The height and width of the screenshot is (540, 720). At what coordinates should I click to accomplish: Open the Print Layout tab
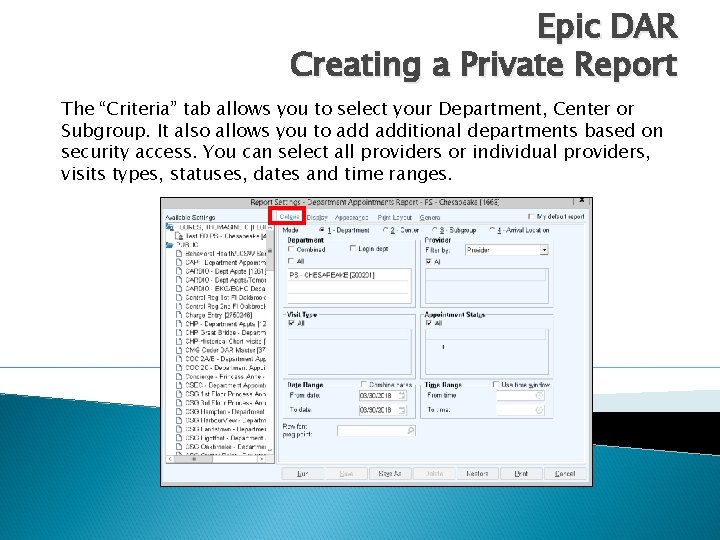(x=394, y=218)
